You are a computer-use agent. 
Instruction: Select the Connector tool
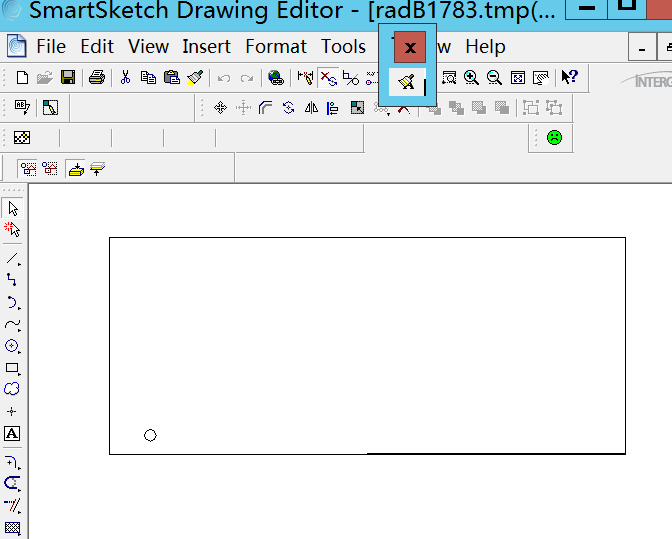[x=12, y=280]
